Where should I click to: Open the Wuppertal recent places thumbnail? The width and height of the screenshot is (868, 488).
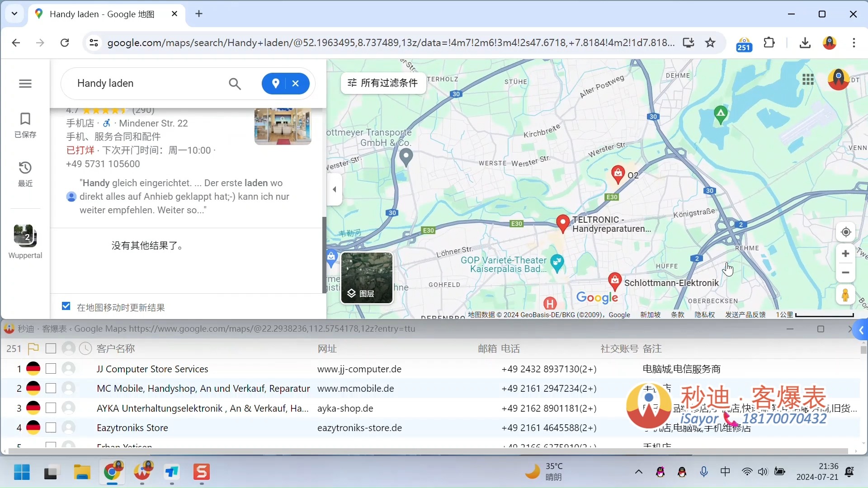coord(25,242)
